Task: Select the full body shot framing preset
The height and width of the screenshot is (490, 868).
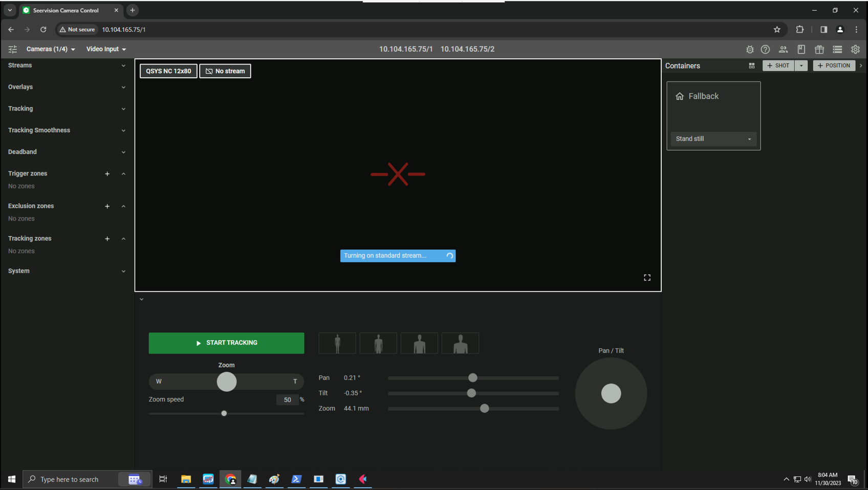Action: pyautogui.click(x=337, y=343)
